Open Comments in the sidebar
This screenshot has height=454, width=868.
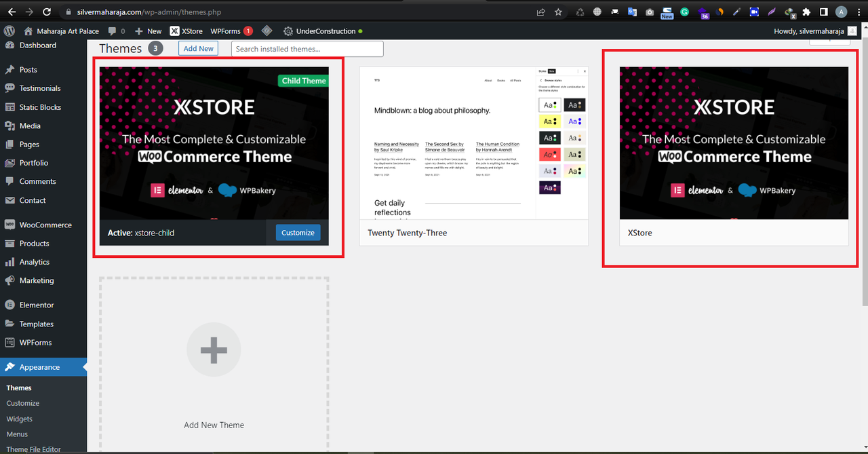(37, 181)
